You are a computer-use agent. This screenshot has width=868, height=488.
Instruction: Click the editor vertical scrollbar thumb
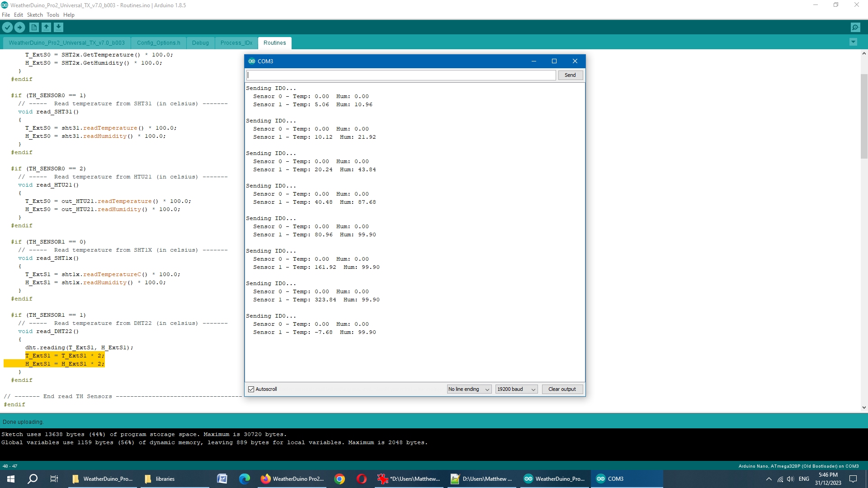tap(864, 115)
